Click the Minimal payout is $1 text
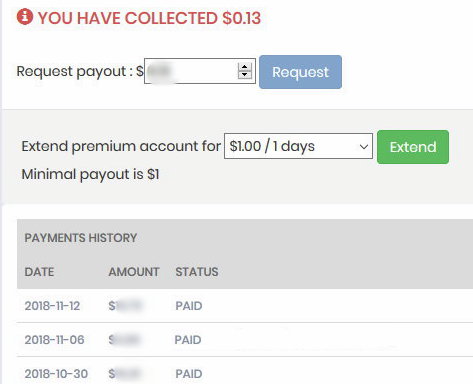Screen dimensions: 473x384 pos(90,174)
